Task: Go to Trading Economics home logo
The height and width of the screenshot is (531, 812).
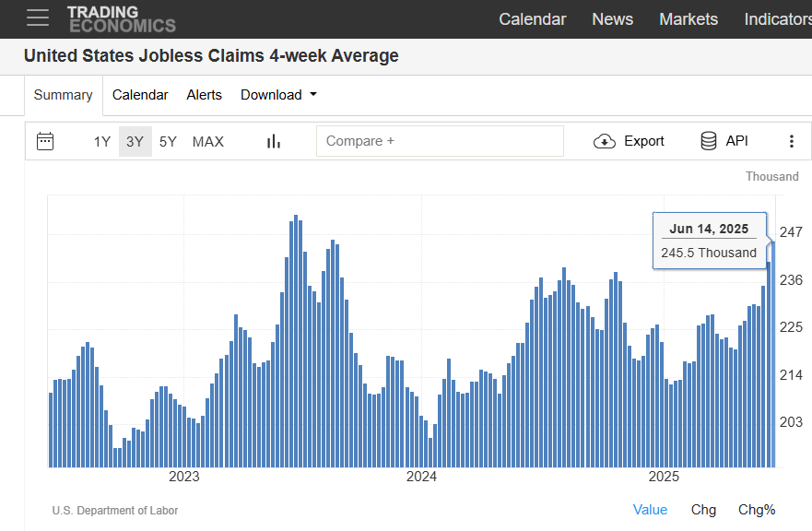Action: click(x=122, y=19)
